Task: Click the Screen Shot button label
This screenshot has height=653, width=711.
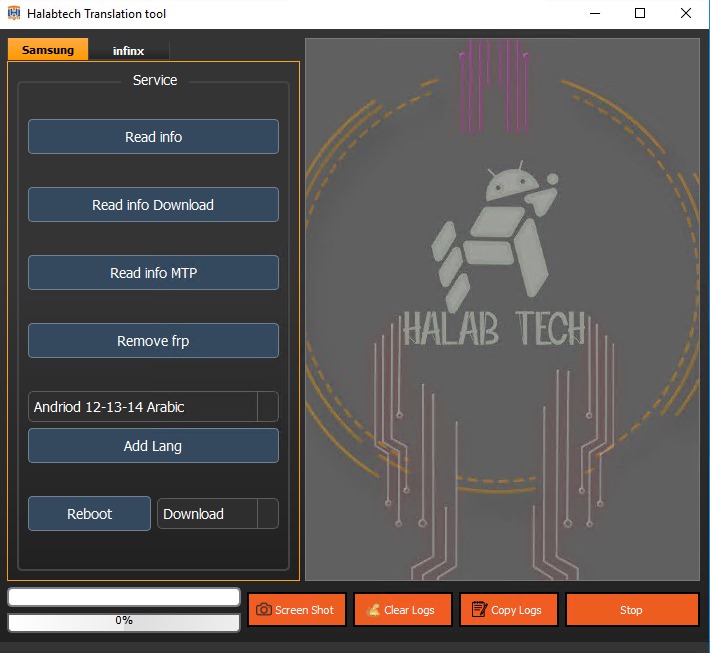Action: pos(304,610)
